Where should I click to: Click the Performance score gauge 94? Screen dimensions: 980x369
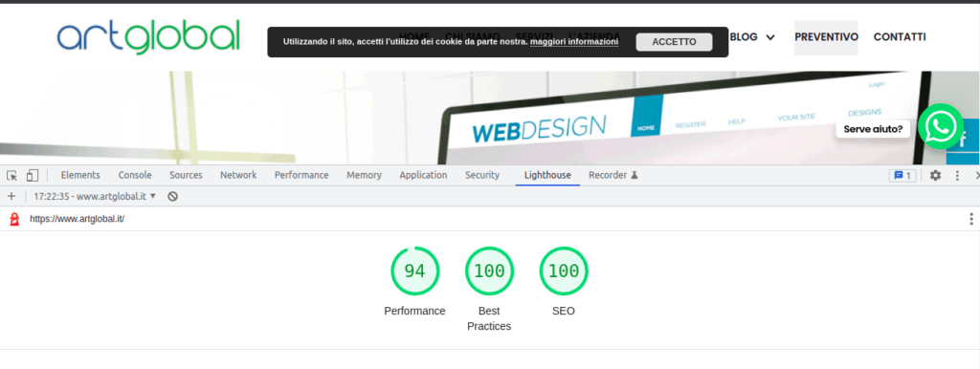point(415,271)
